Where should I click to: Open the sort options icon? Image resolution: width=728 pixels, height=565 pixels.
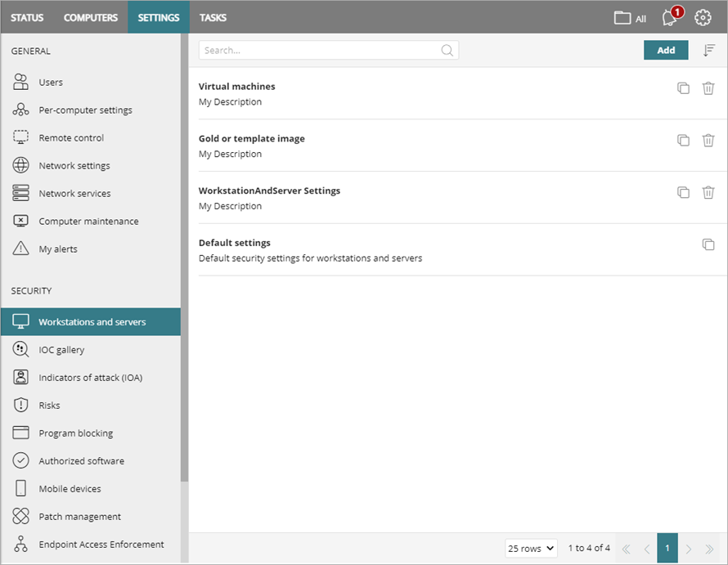(x=710, y=50)
